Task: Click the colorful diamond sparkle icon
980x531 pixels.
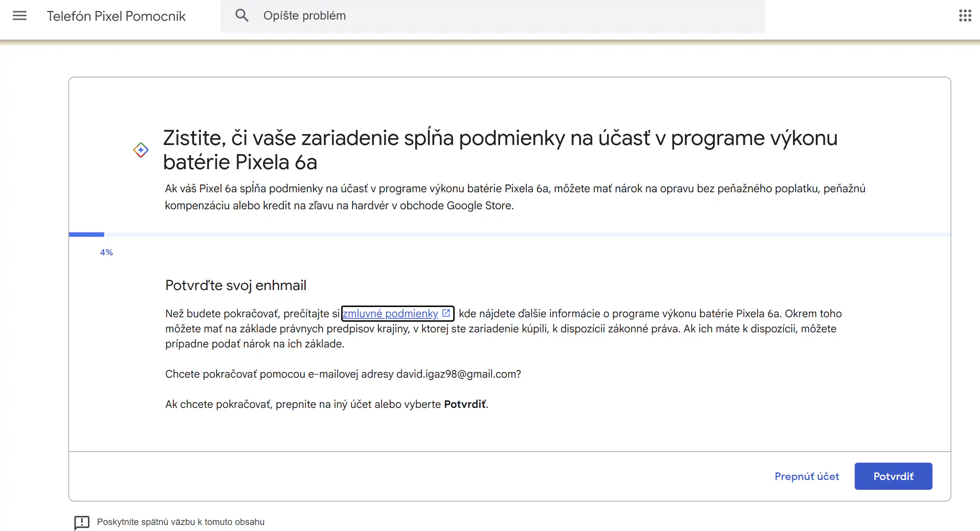Action: click(141, 150)
